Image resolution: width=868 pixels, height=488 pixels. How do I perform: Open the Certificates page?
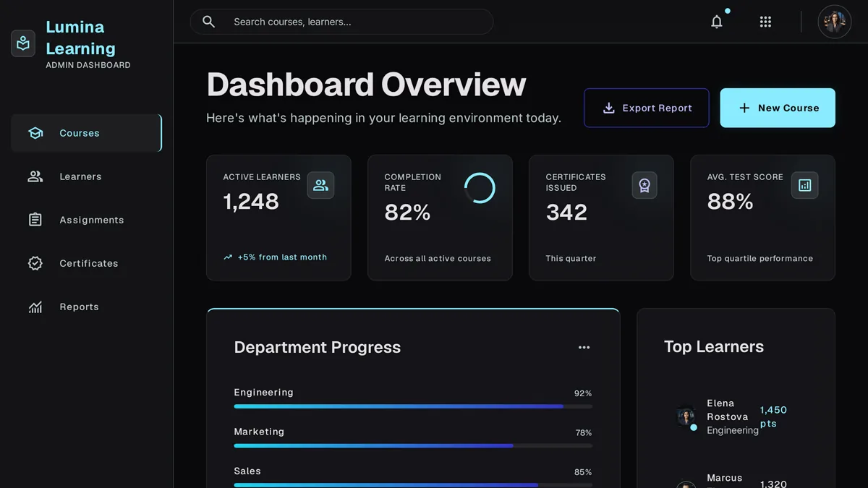[86, 263]
